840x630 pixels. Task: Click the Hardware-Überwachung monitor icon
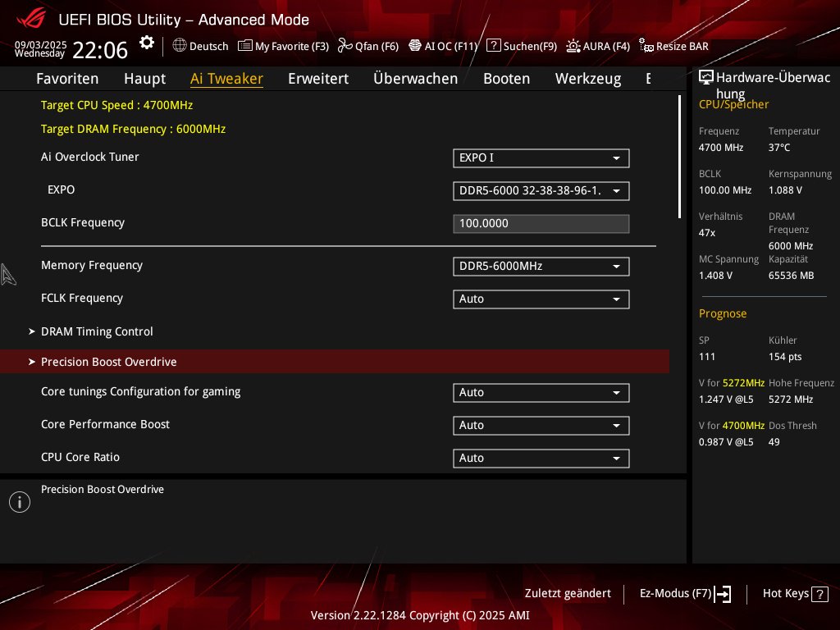click(706, 78)
